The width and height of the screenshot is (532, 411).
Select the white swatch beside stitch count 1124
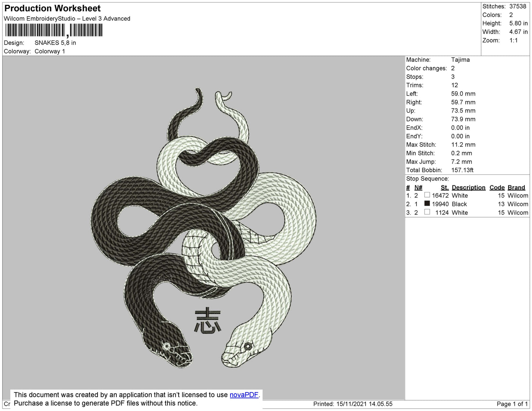427,212
